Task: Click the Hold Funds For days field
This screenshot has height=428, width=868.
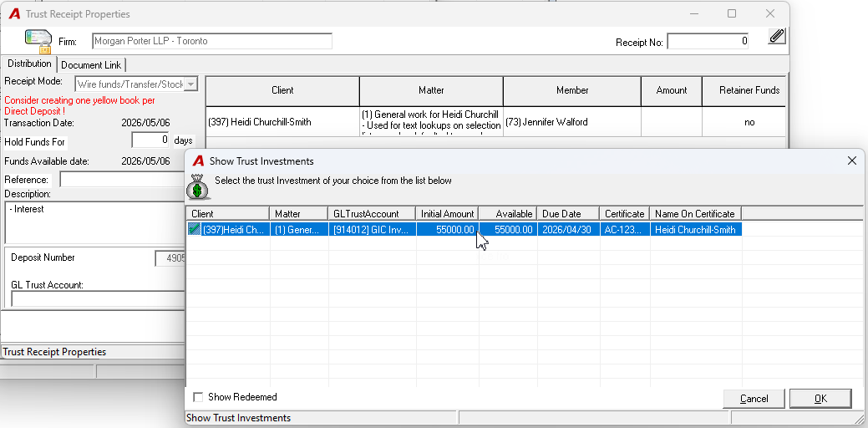Action: tap(150, 140)
